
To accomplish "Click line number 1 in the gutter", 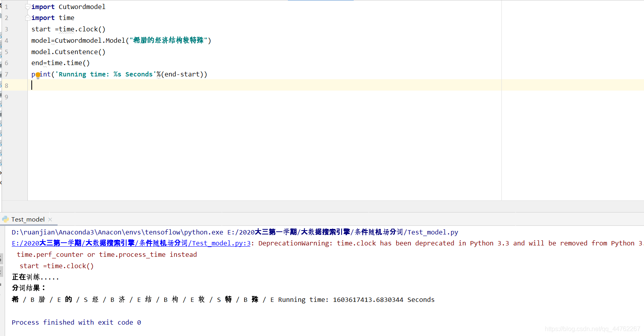I will point(6,7).
